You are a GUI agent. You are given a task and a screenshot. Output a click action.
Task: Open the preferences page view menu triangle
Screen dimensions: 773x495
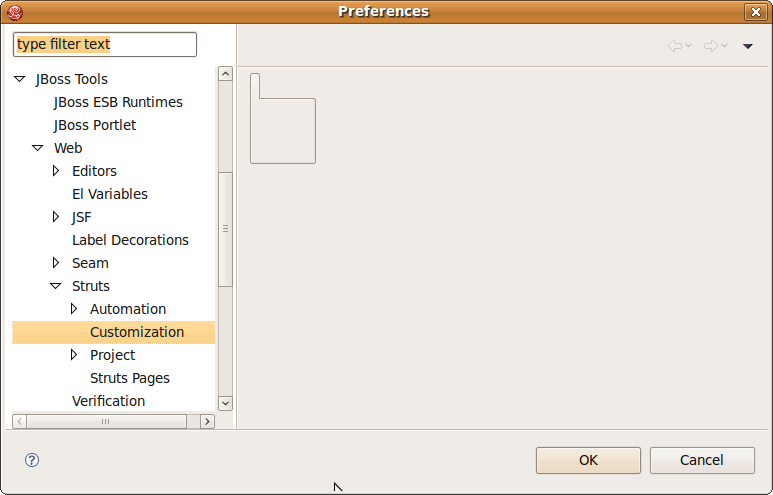point(747,46)
